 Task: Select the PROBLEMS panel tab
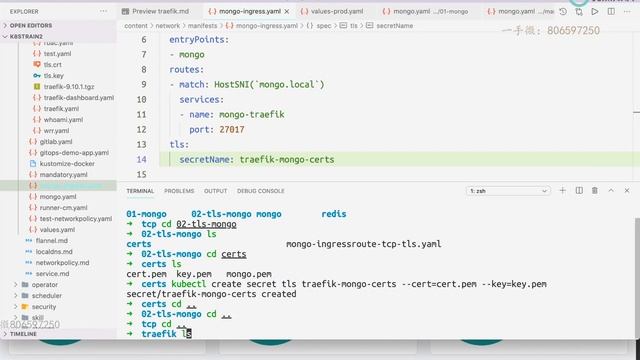click(179, 191)
